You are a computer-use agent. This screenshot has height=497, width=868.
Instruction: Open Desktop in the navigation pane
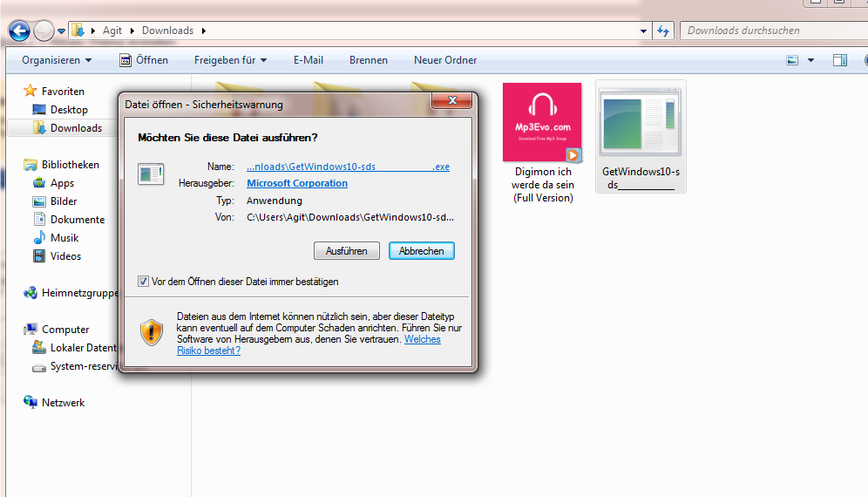(x=69, y=110)
